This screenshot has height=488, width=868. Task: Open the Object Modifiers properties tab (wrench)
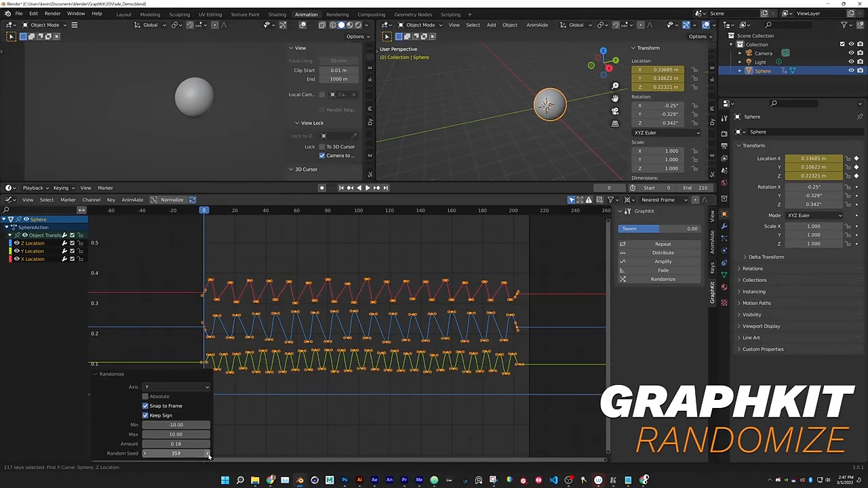tap(724, 226)
